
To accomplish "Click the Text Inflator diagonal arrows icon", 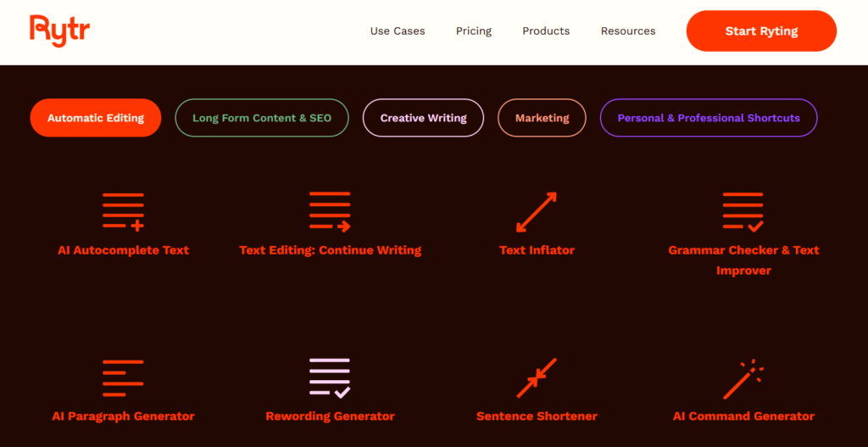I will tap(536, 211).
